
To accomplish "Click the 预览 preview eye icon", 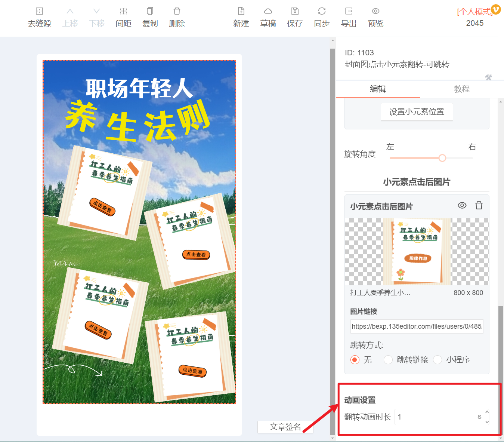I will [x=375, y=11].
